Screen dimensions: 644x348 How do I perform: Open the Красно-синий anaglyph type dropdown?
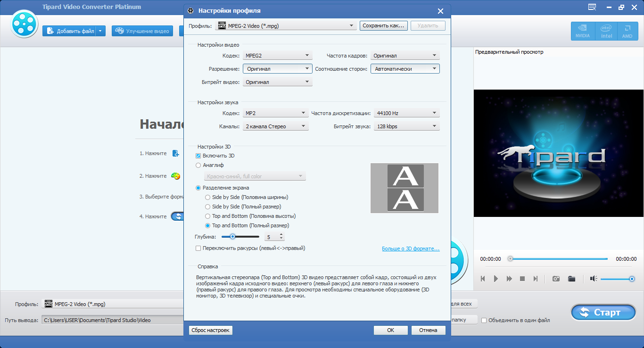pos(255,176)
